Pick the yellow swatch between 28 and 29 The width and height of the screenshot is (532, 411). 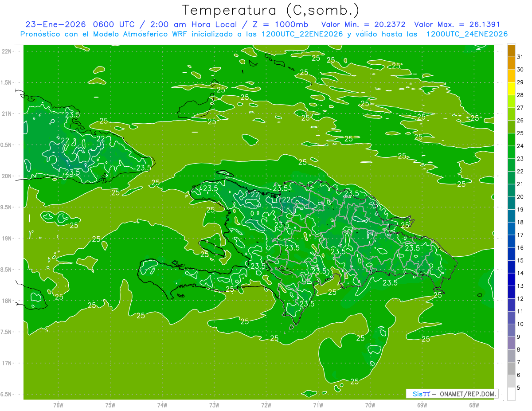tap(511, 89)
